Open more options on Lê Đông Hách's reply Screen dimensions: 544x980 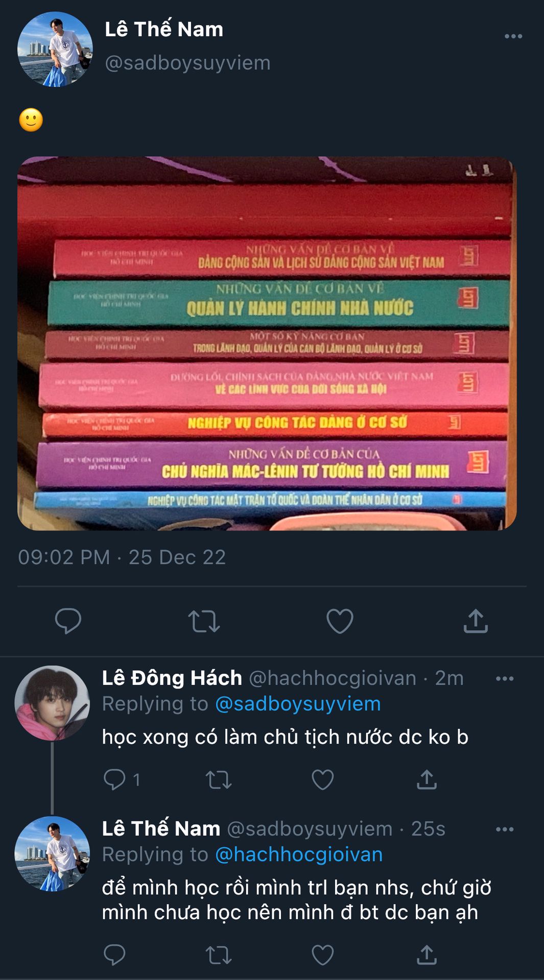coord(505,678)
